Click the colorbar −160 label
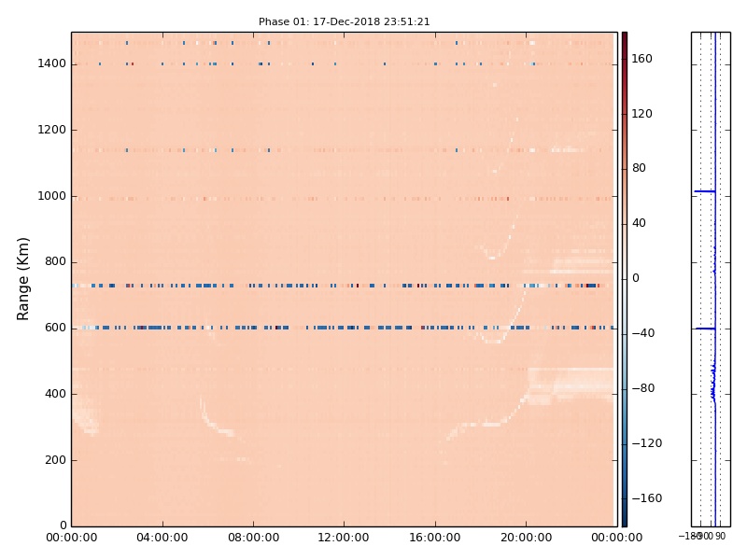Viewport: 747px width, 560px height. coord(646,498)
